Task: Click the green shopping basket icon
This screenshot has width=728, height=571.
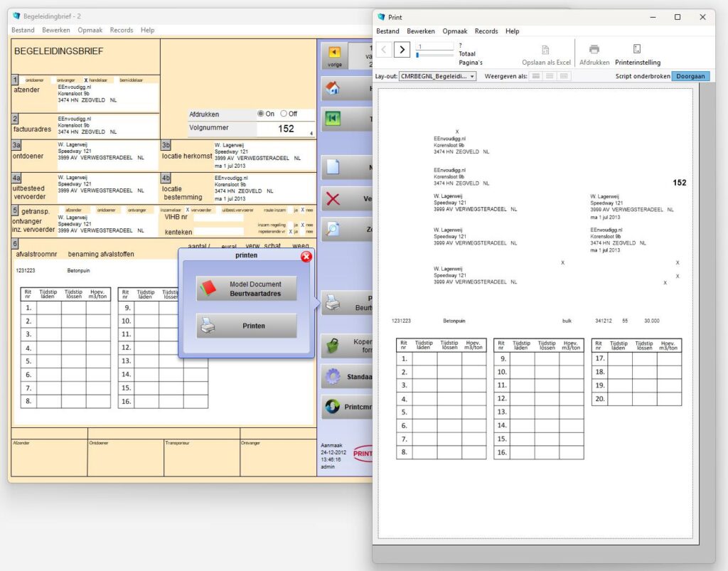Action: coord(332,346)
